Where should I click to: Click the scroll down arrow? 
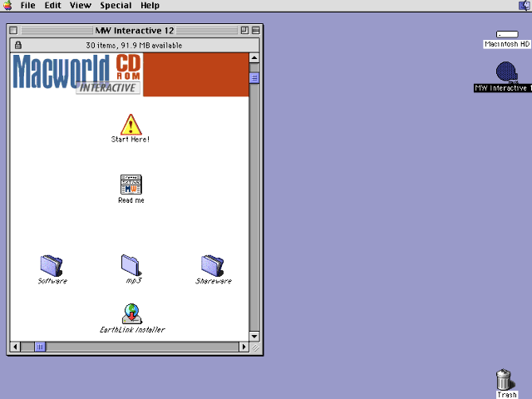click(254, 336)
